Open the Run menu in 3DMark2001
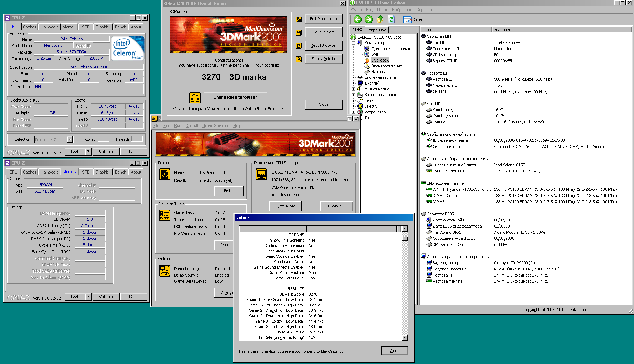 click(178, 126)
